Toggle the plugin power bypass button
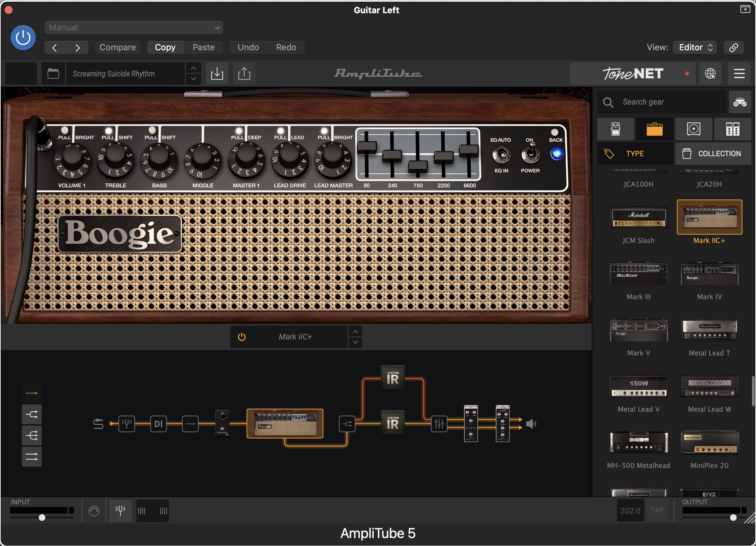 coord(23,38)
